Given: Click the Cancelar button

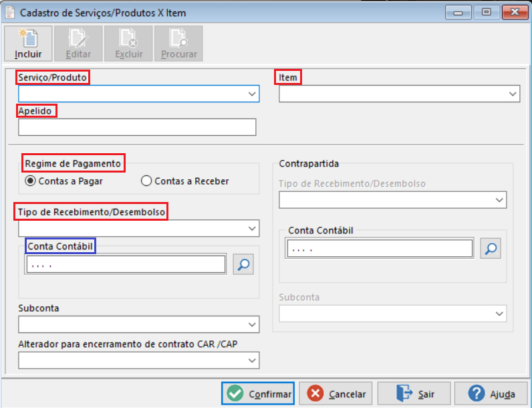Looking at the screenshot, I should [336, 393].
